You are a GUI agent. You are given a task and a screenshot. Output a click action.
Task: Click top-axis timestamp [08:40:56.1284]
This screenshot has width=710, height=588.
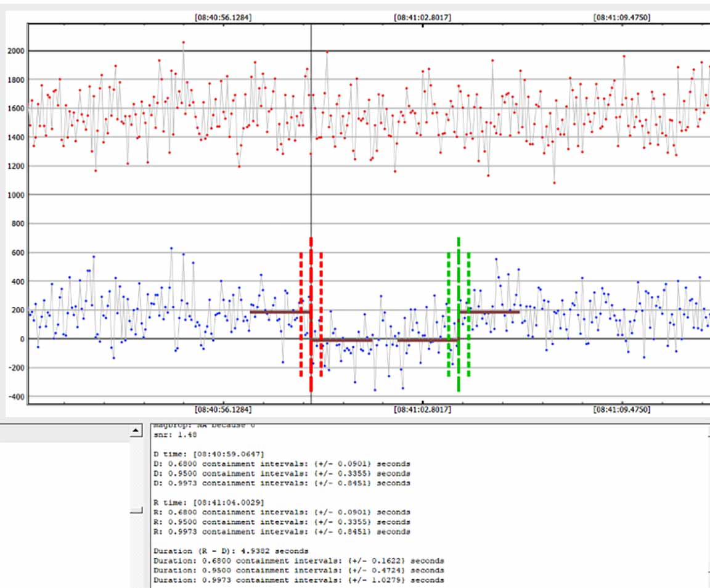point(223,17)
